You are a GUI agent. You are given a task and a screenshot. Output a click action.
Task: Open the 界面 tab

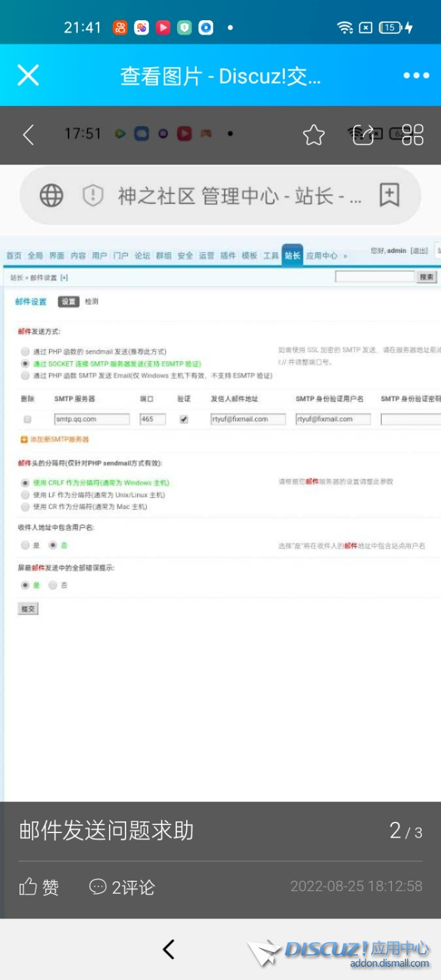coord(57,255)
